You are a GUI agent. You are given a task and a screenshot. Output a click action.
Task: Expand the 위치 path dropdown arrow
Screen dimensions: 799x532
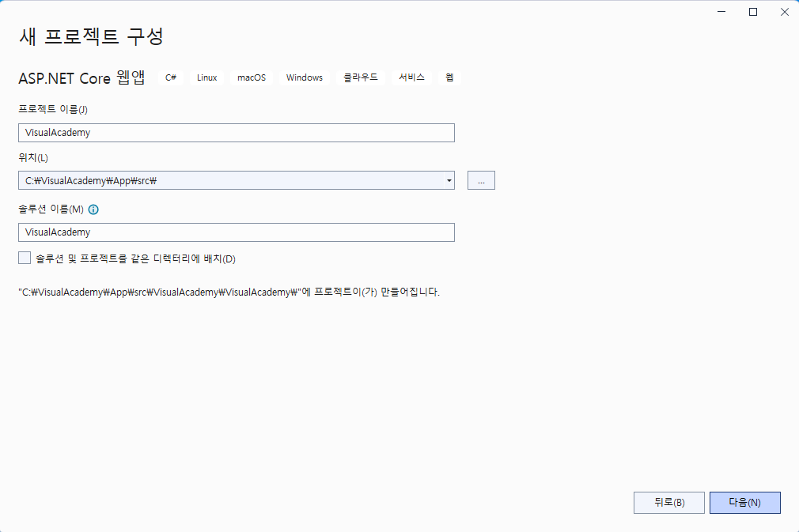pos(449,181)
